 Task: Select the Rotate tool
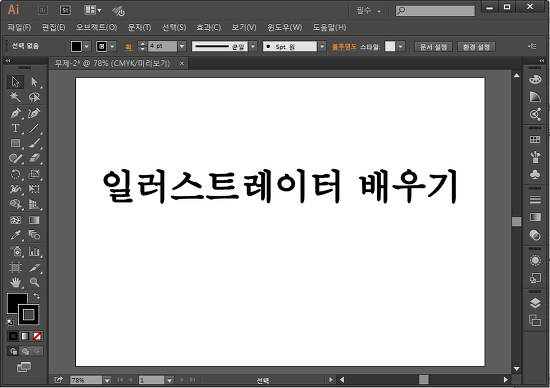(15, 174)
